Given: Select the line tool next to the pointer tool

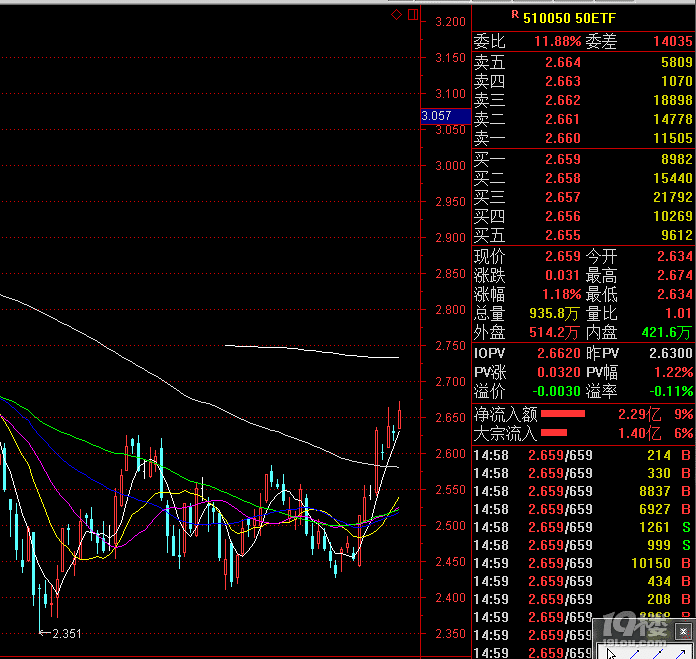Looking at the screenshot, I should coord(634,654).
